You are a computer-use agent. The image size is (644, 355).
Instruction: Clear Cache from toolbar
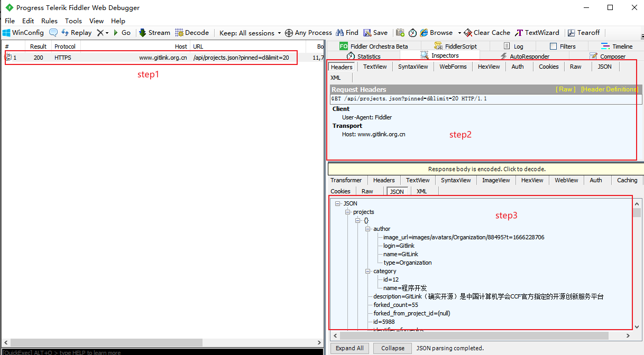pos(487,33)
